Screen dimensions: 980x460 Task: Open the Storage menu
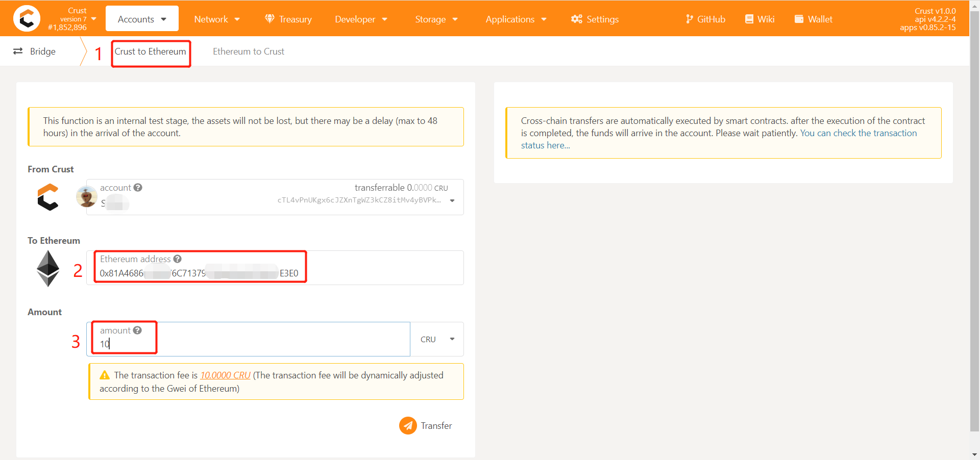pyautogui.click(x=436, y=19)
